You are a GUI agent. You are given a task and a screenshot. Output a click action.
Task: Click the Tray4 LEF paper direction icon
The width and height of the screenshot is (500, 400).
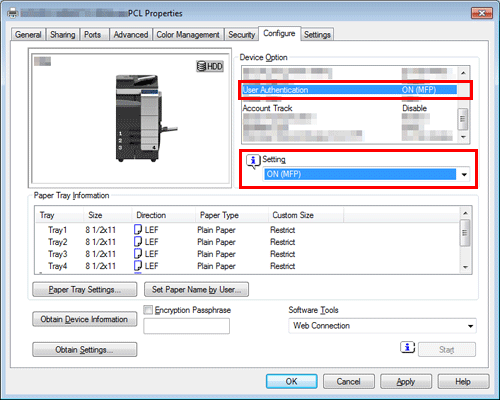pos(138,265)
